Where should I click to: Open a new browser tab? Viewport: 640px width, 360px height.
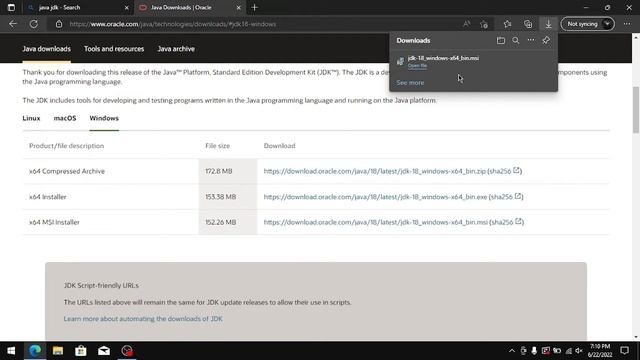point(255,7)
